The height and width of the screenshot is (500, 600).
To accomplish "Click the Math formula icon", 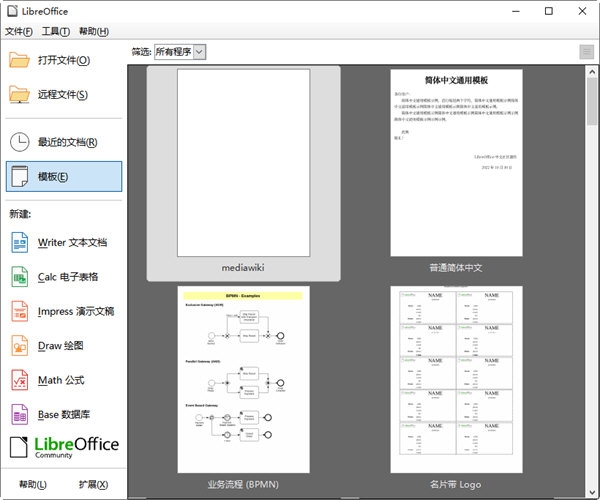I will tap(20, 380).
